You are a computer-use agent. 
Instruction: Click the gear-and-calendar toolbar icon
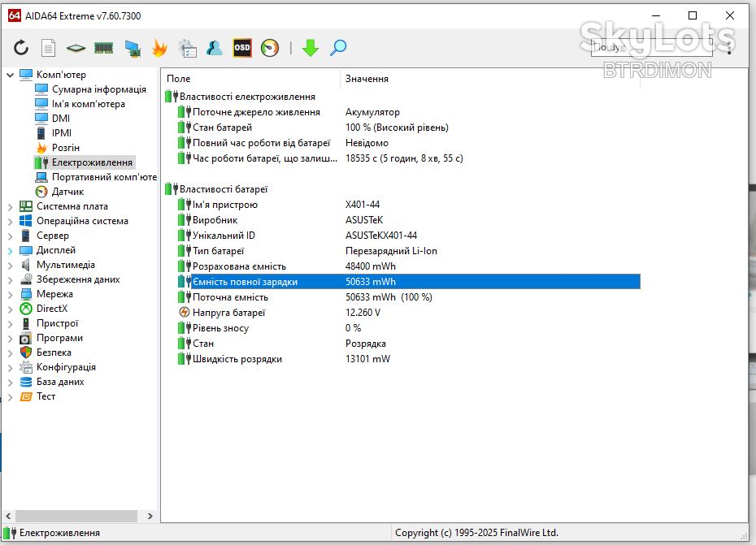click(187, 48)
